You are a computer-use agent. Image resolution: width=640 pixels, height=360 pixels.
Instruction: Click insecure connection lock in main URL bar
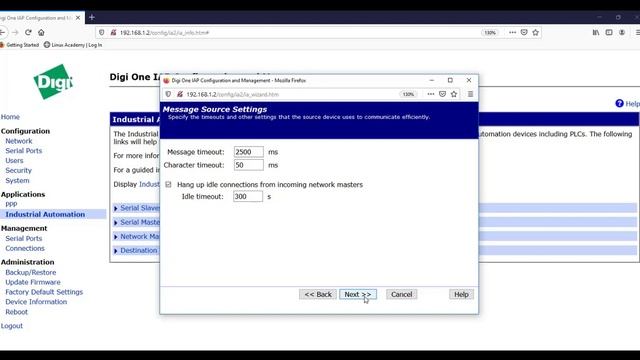[x=113, y=32]
